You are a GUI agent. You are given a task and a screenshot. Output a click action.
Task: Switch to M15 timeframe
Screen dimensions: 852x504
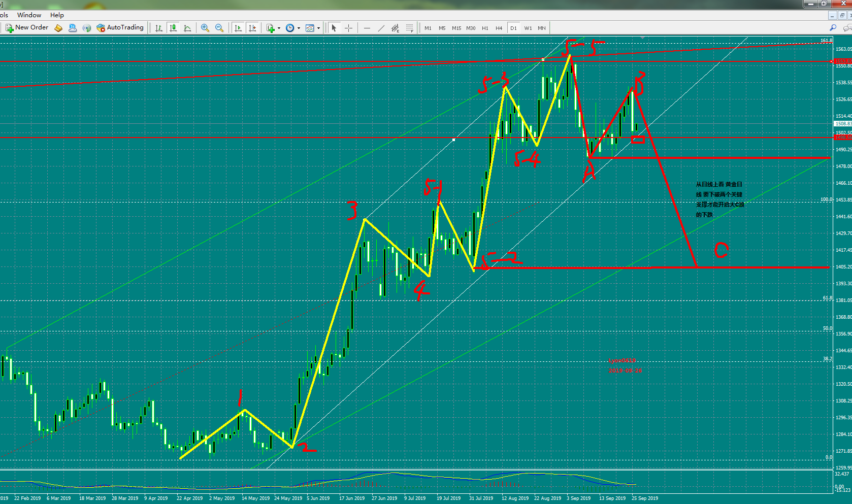[x=456, y=28]
